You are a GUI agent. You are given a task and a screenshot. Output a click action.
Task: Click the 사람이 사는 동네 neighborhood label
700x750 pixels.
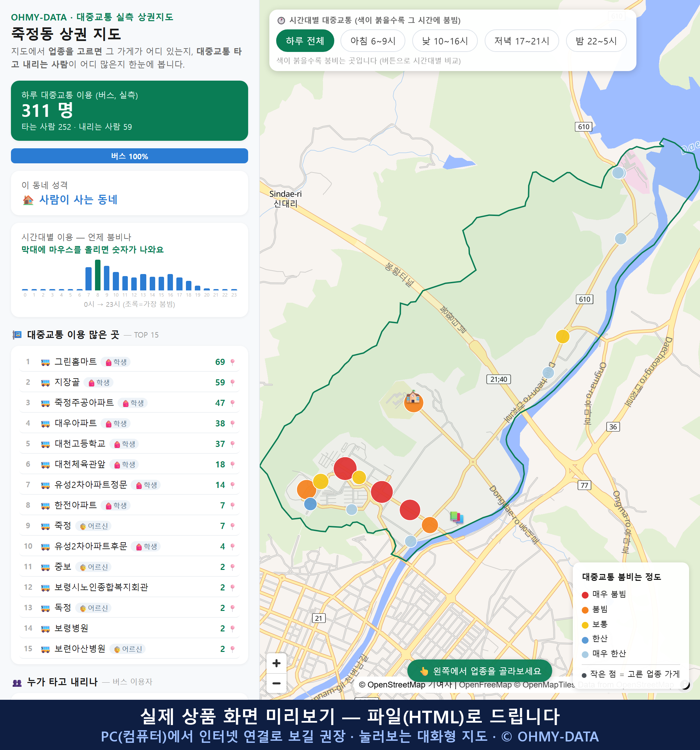(x=79, y=200)
